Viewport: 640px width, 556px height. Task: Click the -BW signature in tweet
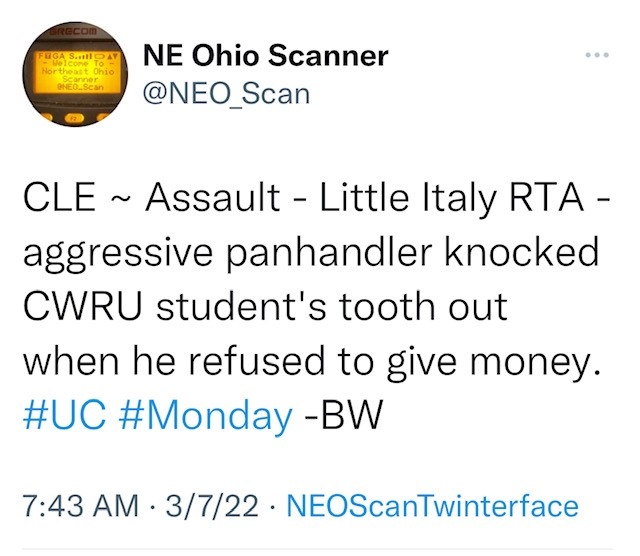[x=342, y=415]
